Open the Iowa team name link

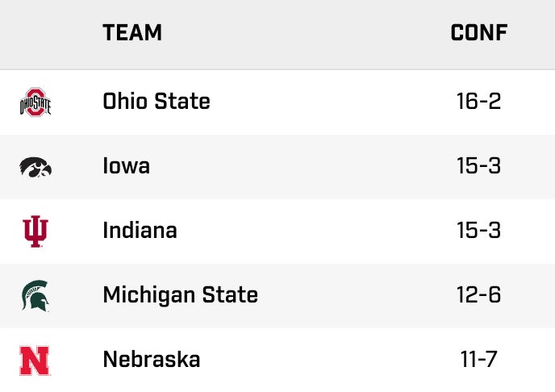[126, 166]
